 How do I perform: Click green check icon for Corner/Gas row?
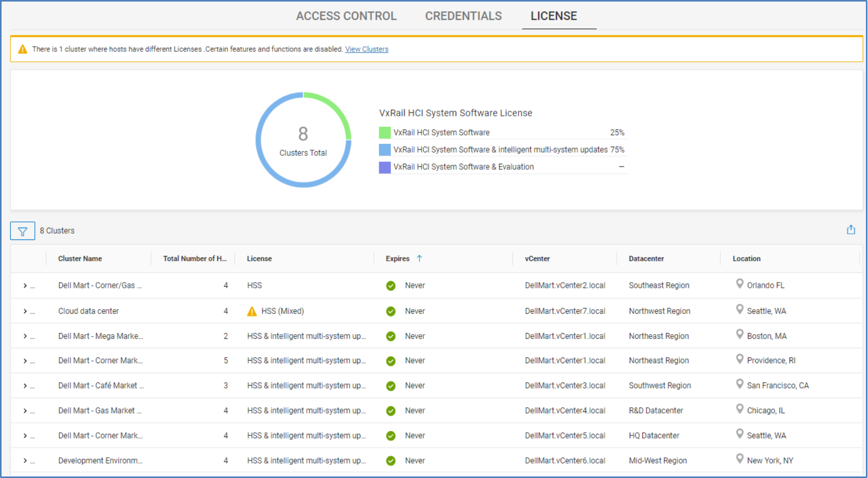[x=391, y=286]
